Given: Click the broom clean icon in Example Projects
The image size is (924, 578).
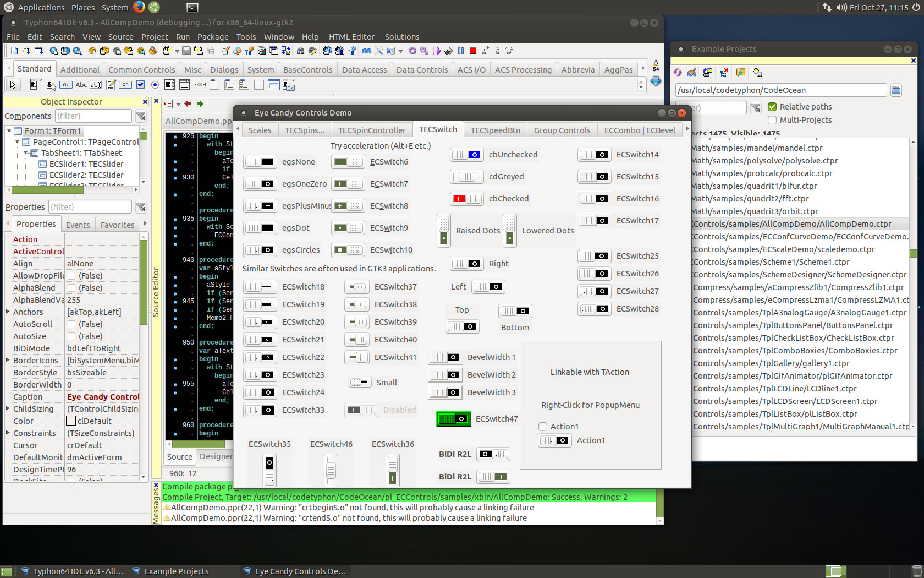Looking at the screenshot, I should 692,72.
